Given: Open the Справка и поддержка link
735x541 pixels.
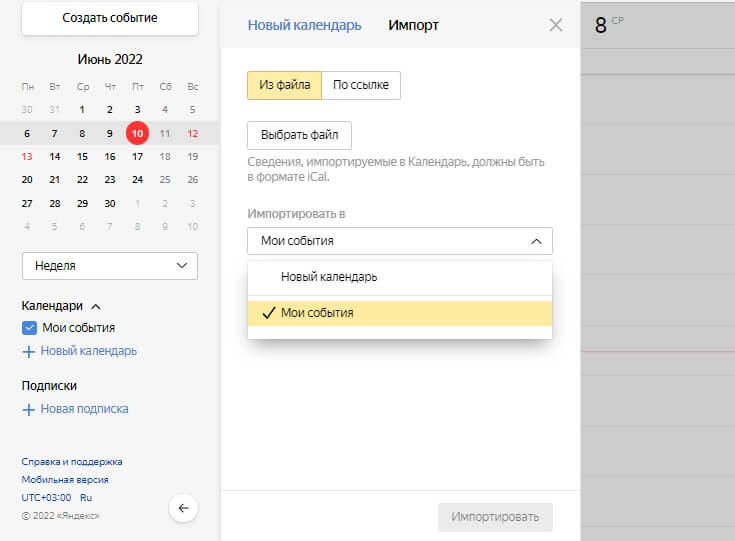Looking at the screenshot, I should [72, 462].
